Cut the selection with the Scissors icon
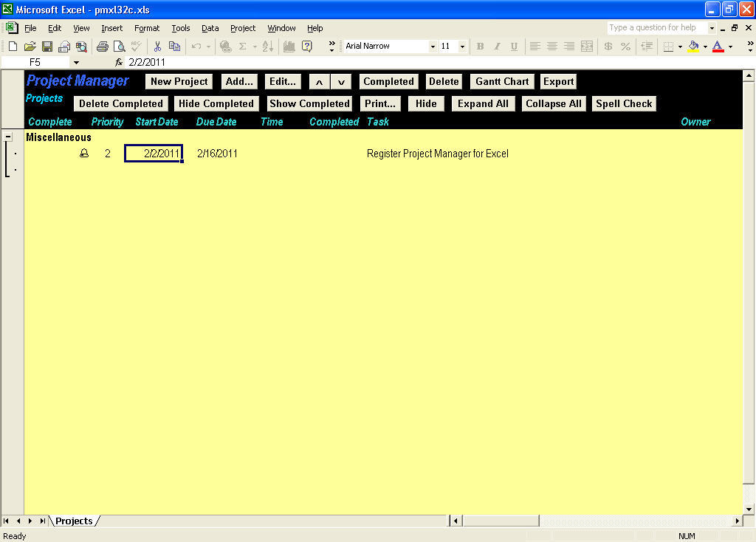The width and height of the screenshot is (756, 542). tap(157, 46)
